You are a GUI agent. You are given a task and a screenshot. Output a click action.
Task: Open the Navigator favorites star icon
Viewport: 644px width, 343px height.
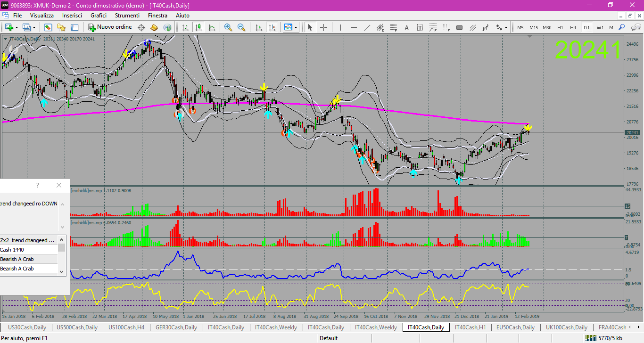61,27
